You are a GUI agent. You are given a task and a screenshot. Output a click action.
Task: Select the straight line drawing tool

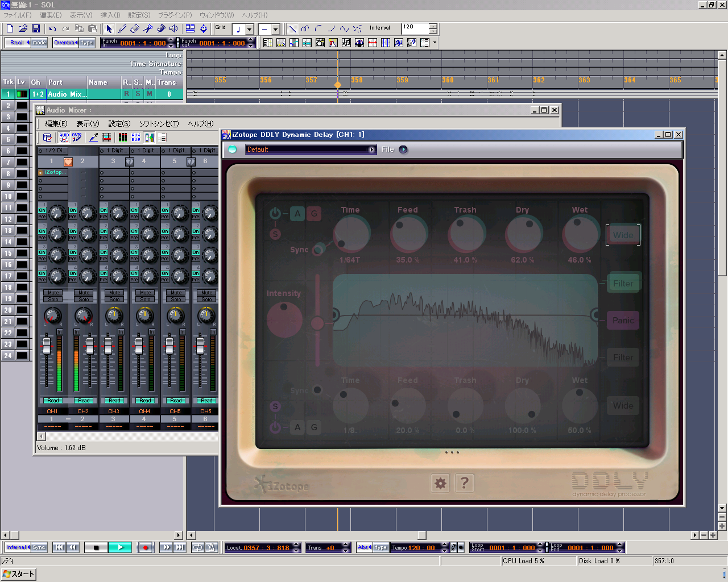[293, 28]
